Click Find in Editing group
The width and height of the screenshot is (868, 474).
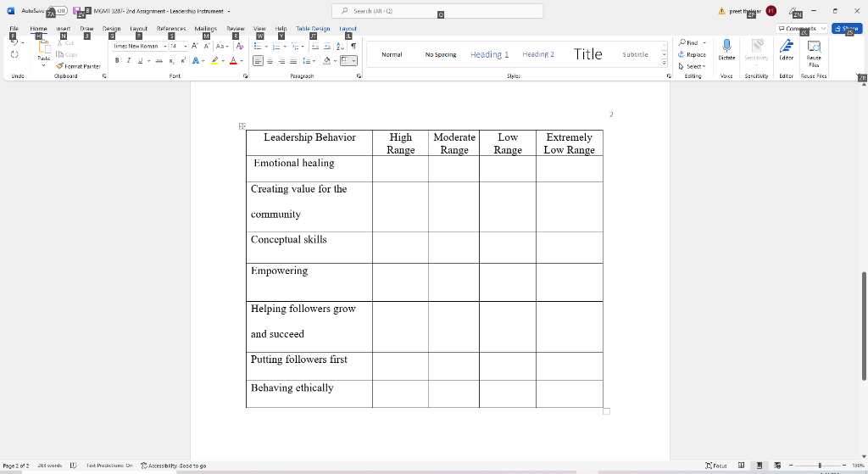tap(688, 42)
